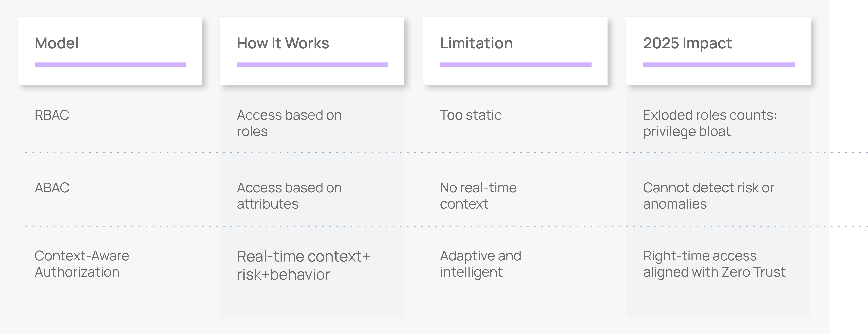Click the "RBAC" row label
Viewport: 868px width, 334px height.
52,115
